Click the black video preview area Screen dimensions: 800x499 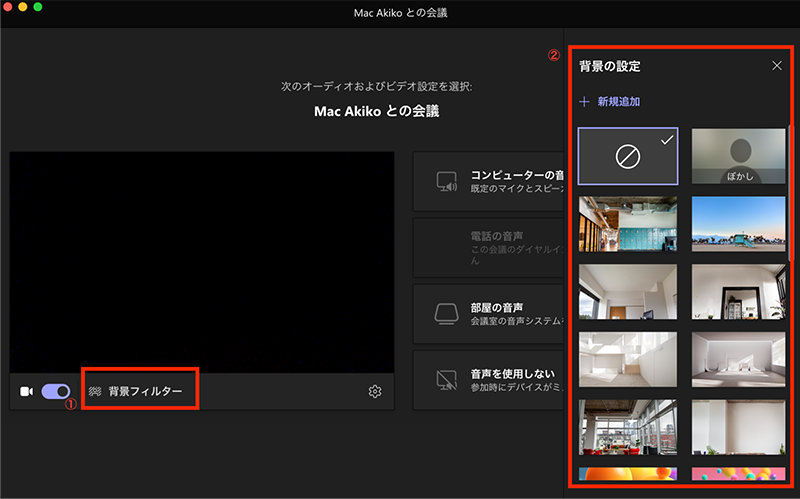[202, 262]
